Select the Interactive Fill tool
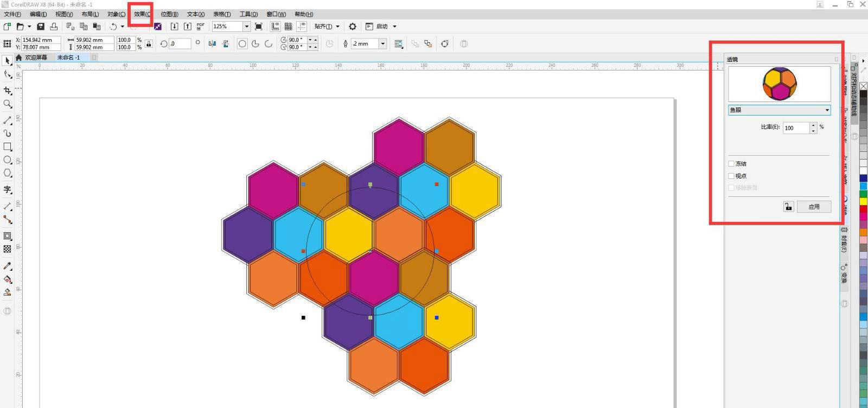The image size is (868, 408). pos(8,279)
